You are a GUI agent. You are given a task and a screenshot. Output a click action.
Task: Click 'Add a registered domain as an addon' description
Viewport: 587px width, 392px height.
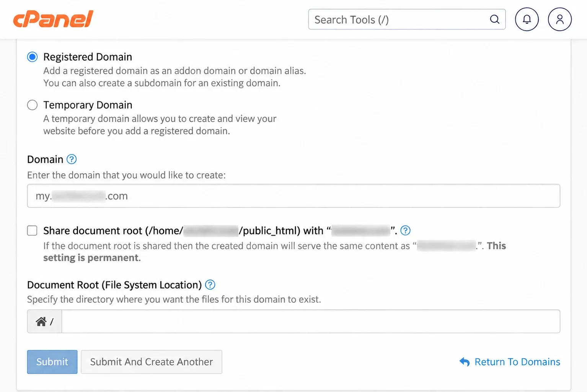174,71
